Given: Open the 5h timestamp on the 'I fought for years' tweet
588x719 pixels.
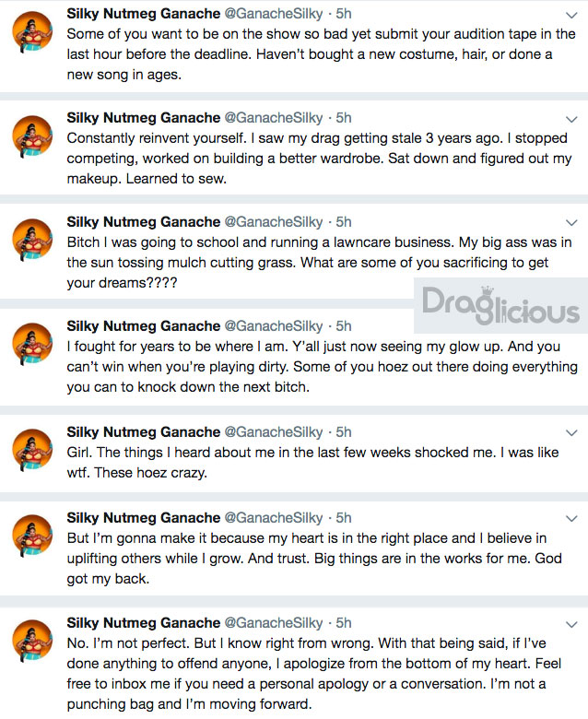Looking at the screenshot, I should click(x=344, y=326).
